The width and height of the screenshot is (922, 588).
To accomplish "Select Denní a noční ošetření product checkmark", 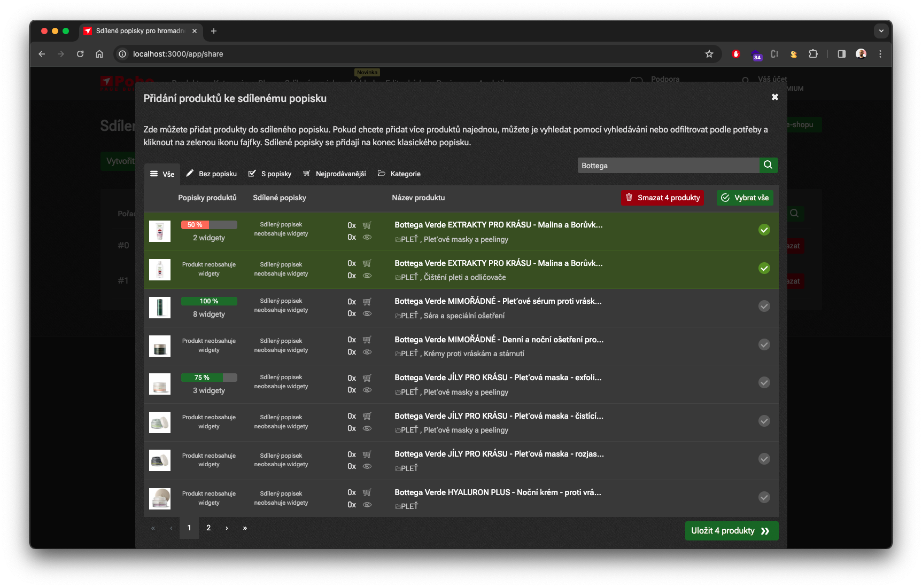I will [x=764, y=344].
